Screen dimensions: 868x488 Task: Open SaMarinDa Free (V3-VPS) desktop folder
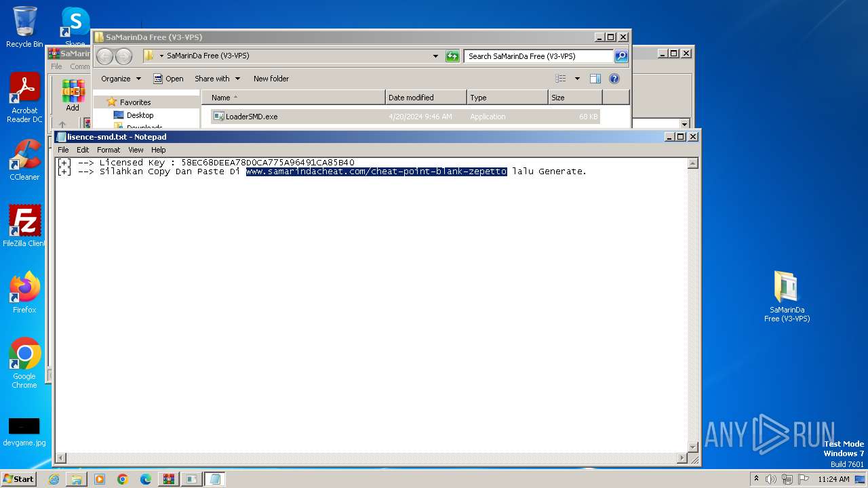coord(787,297)
